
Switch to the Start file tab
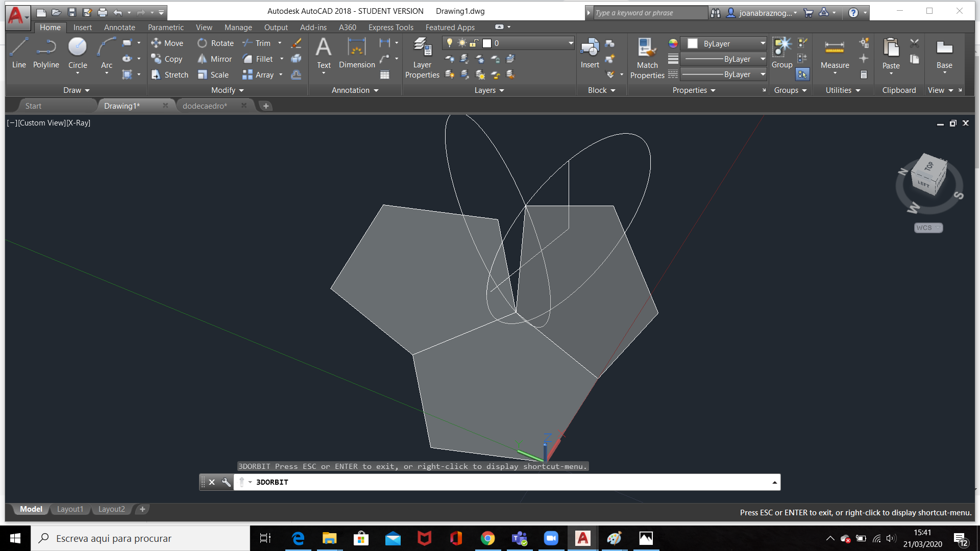point(33,106)
